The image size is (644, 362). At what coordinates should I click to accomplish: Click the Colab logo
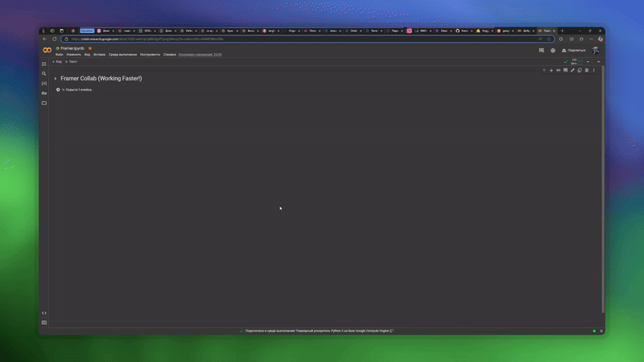(47, 50)
